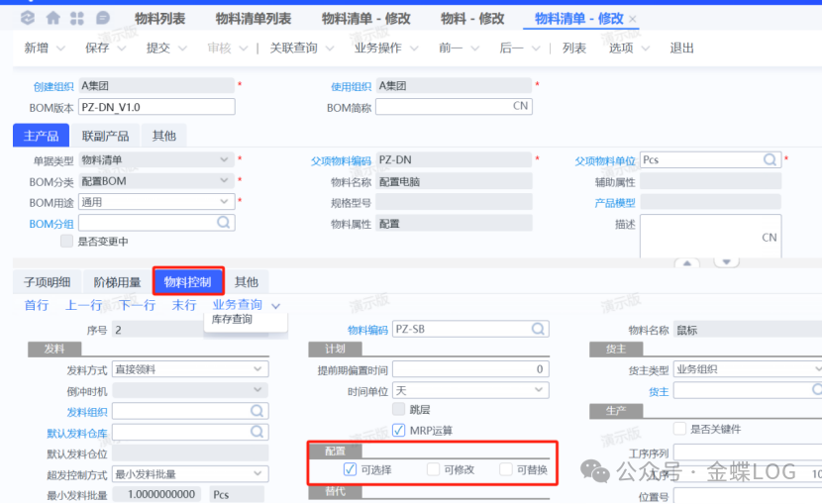Image resolution: width=822 pixels, height=504 pixels.
Task: Click the 保存 toolbar button
Action: (x=97, y=48)
